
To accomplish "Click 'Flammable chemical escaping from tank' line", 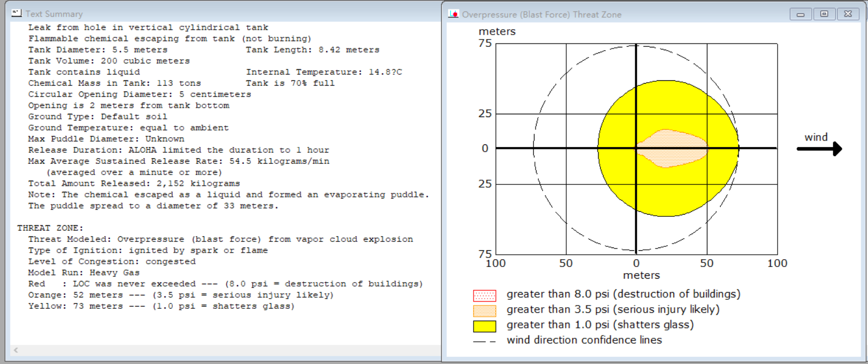I will click(x=170, y=38).
